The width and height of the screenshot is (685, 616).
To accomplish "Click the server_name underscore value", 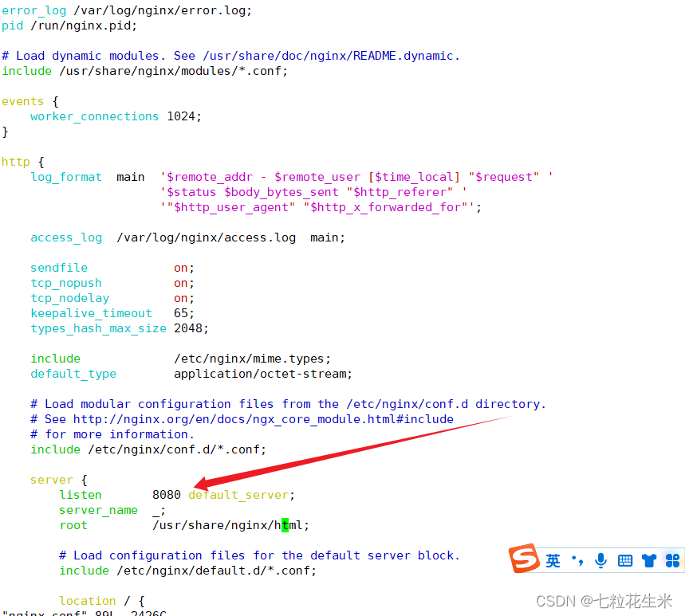I will point(156,510).
